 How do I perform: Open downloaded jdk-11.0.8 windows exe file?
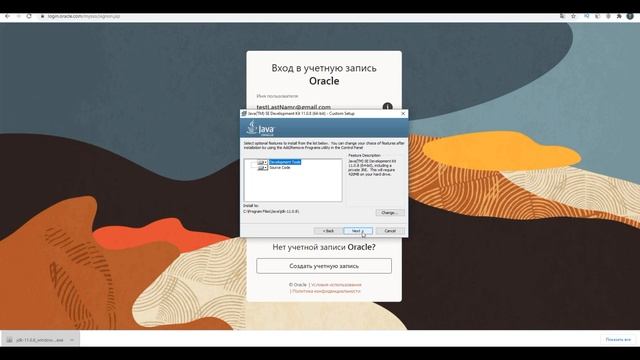coord(39,340)
